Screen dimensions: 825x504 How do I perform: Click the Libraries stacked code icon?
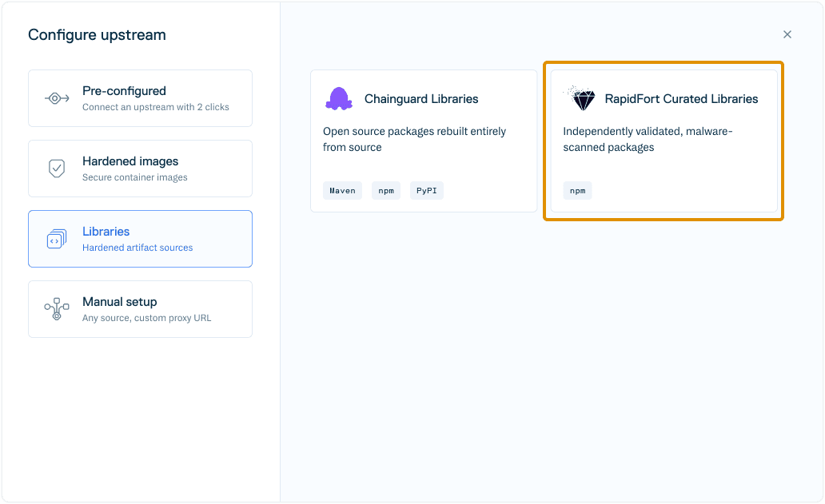point(57,239)
